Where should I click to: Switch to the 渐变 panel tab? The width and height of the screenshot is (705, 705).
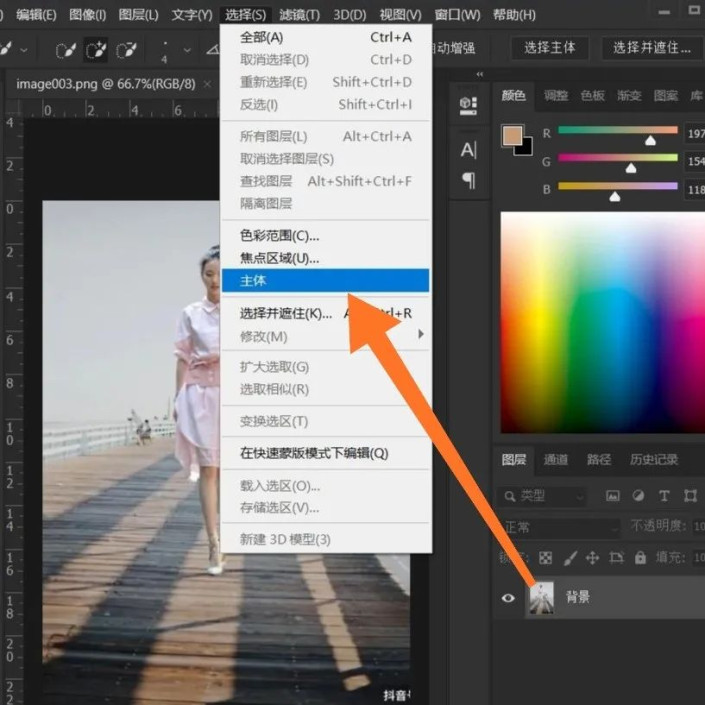629,96
